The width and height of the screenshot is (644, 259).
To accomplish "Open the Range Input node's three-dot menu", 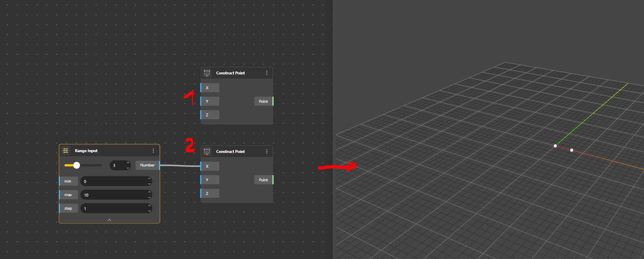I will [x=154, y=151].
